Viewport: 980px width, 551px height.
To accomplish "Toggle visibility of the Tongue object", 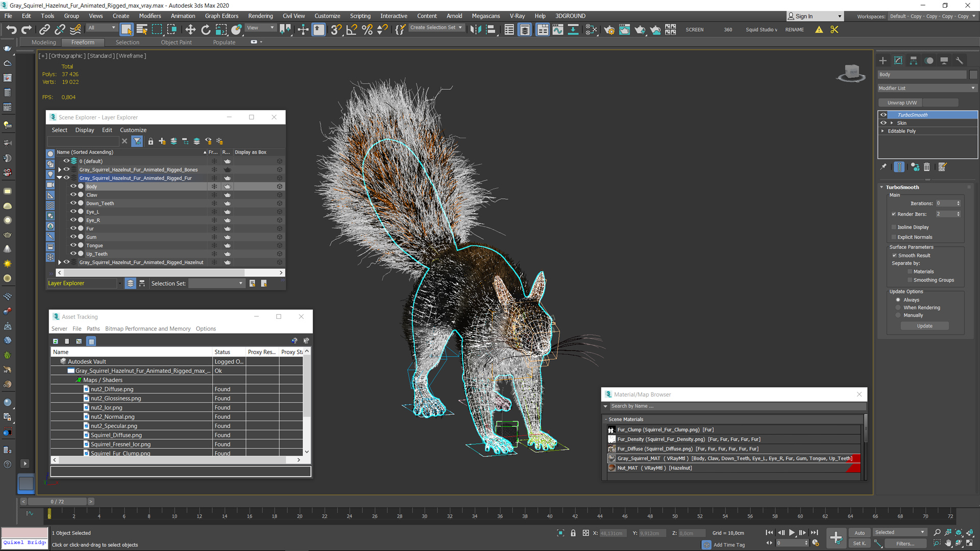I will point(73,245).
